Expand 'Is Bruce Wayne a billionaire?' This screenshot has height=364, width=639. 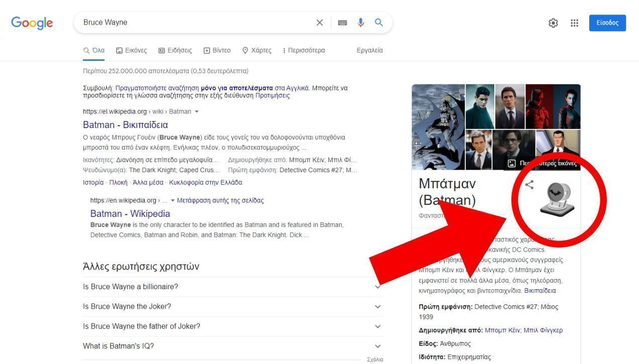point(233,287)
